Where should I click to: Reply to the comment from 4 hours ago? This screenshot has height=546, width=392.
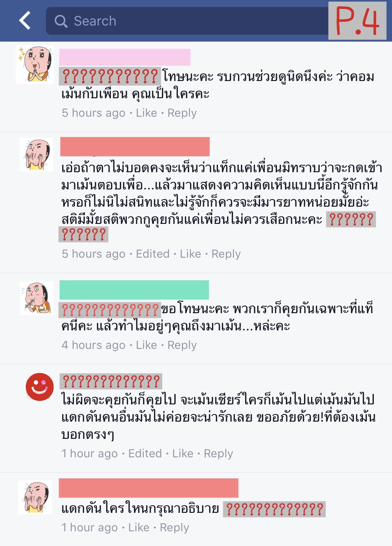[x=182, y=345]
